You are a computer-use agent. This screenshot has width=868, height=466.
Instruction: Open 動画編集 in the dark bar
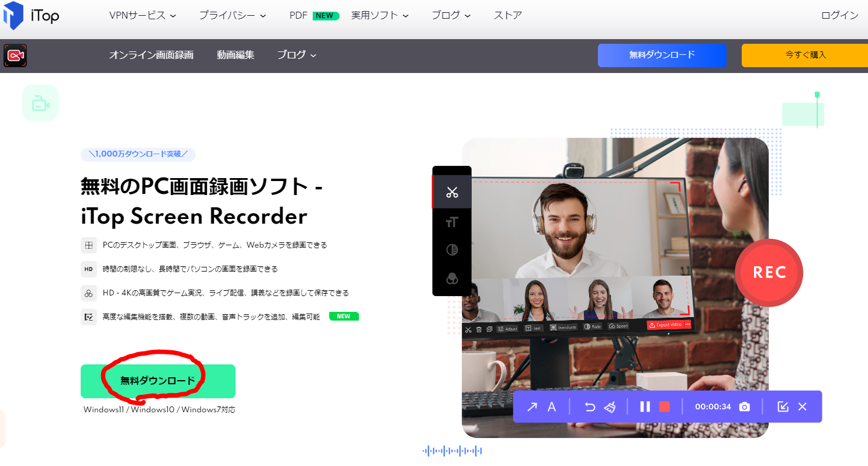236,55
